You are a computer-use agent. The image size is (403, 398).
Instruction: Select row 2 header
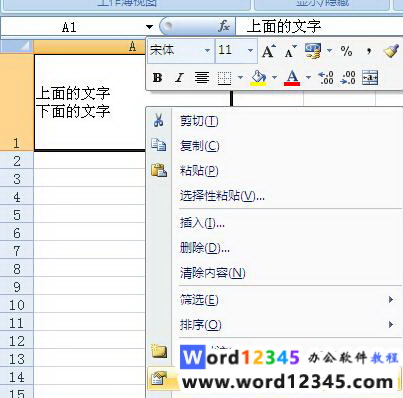coord(17,161)
